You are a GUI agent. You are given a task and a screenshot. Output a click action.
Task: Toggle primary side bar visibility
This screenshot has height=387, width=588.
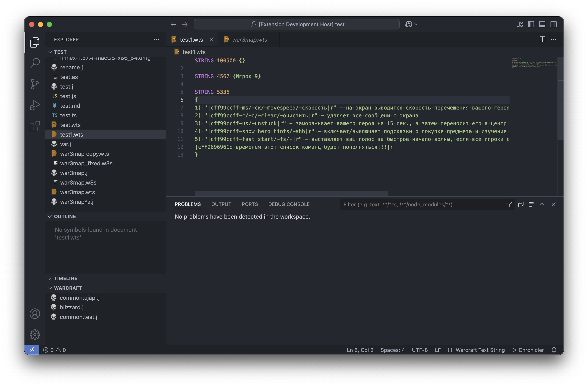531,24
